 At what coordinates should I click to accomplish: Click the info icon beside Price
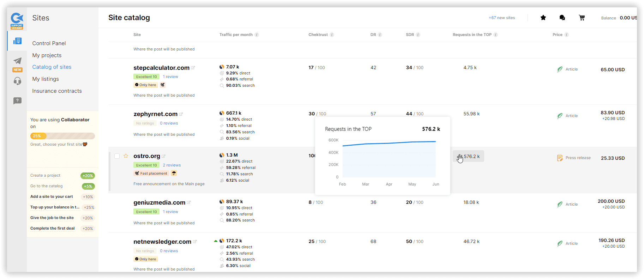click(x=567, y=35)
